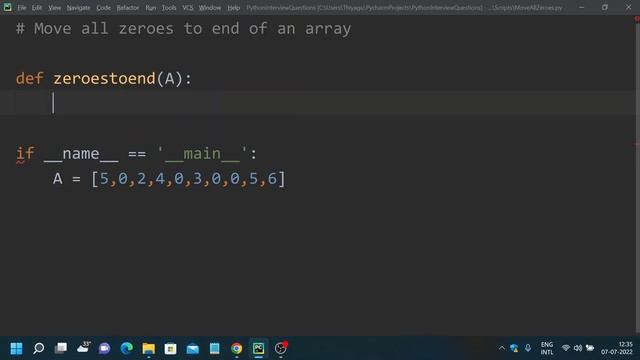Open the clock and date flyout
This screenshot has height=360, width=640.
pyautogui.click(x=617, y=348)
